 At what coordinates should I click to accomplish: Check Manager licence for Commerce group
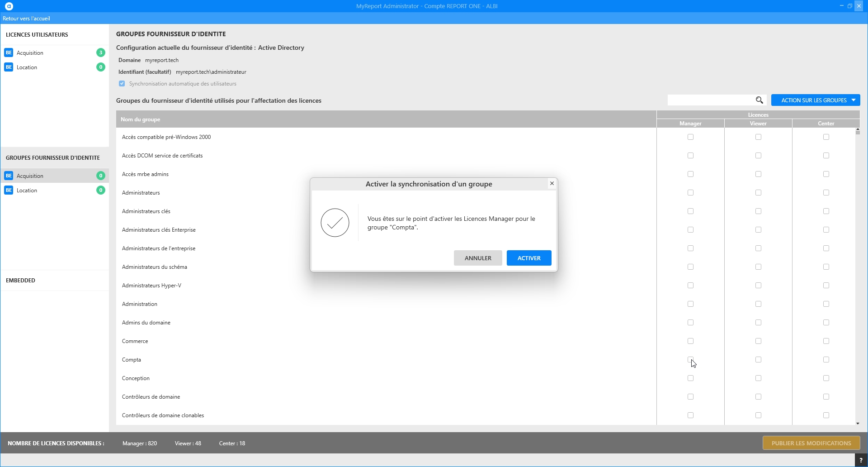690,341
